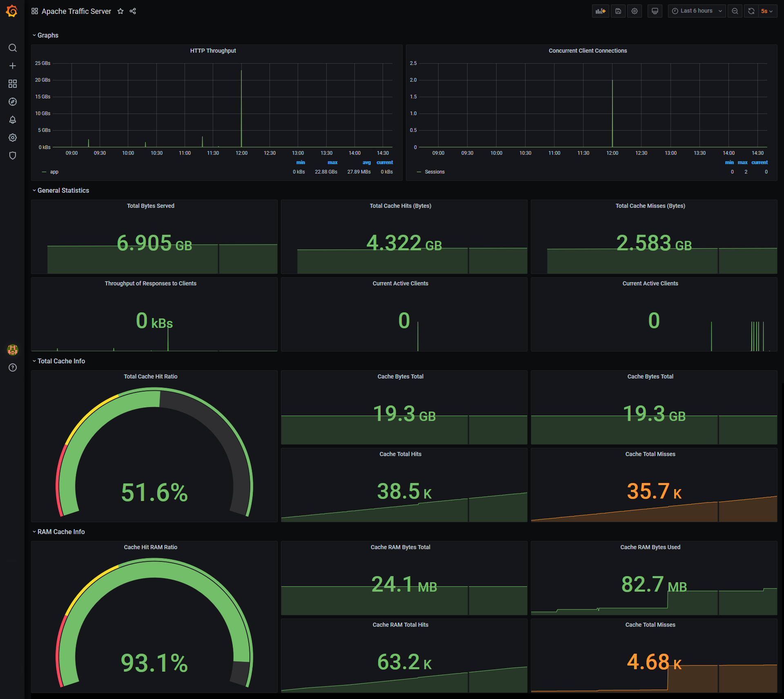The image size is (784, 699).
Task: Open the Last 6 hours time picker
Action: [x=697, y=11]
